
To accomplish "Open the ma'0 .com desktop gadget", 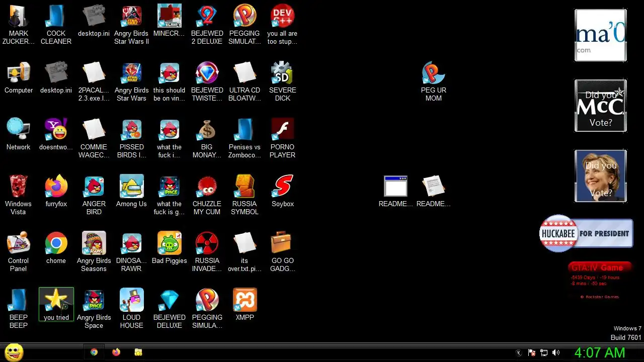I will point(601,35).
